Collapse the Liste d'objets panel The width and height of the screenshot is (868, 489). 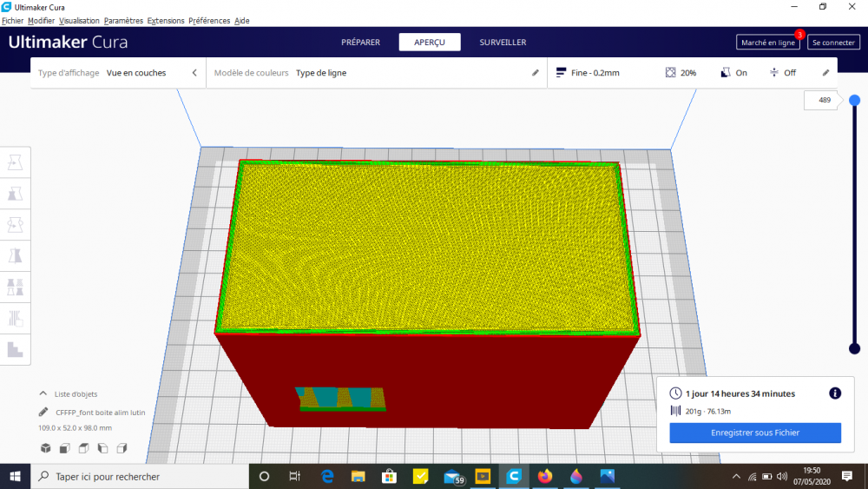pyautogui.click(x=43, y=393)
